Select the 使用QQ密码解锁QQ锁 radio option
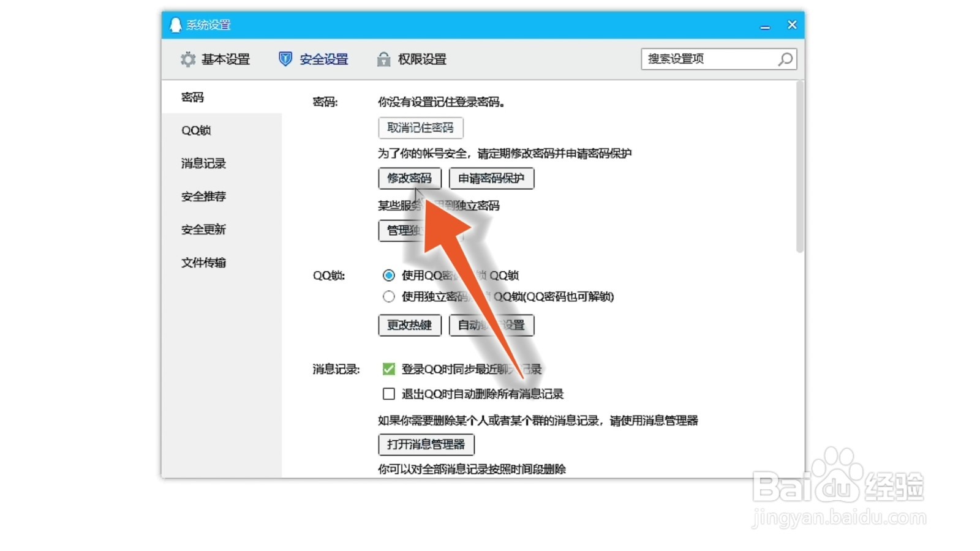 click(388, 275)
